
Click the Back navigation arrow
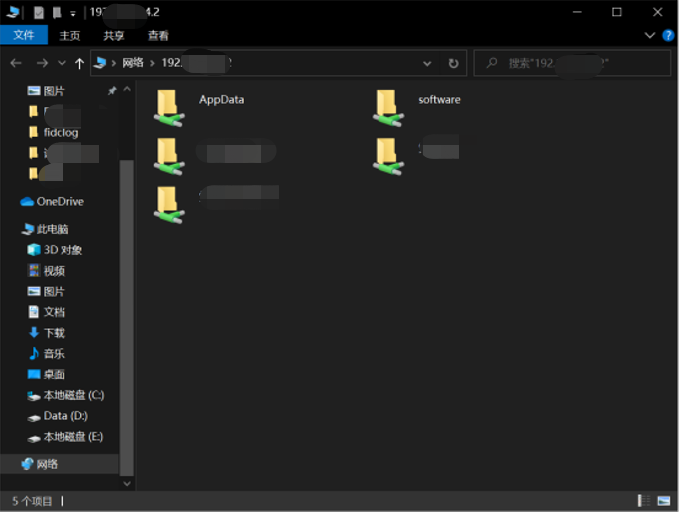click(16, 63)
